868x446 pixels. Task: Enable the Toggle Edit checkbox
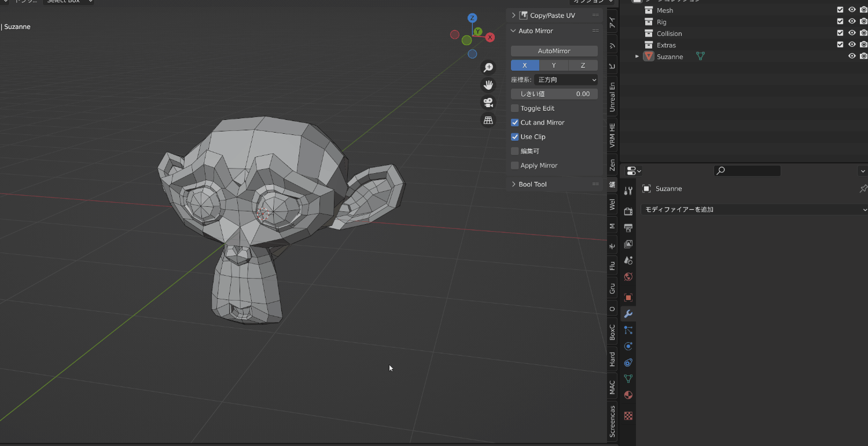[514, 108]
